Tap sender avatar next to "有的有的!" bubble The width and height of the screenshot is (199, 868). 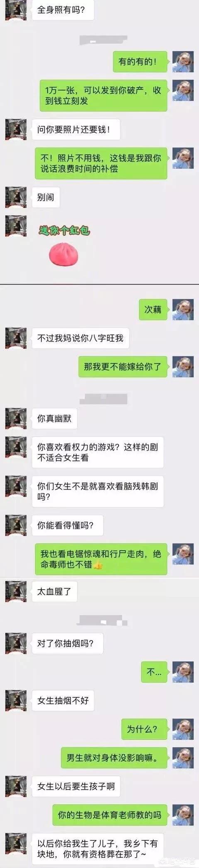click(183, 62)
